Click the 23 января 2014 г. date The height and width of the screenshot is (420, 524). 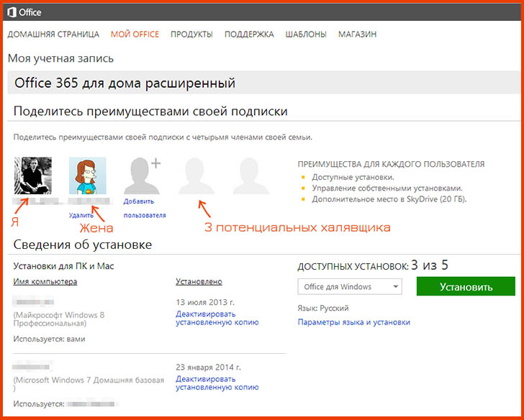(208, 367)
